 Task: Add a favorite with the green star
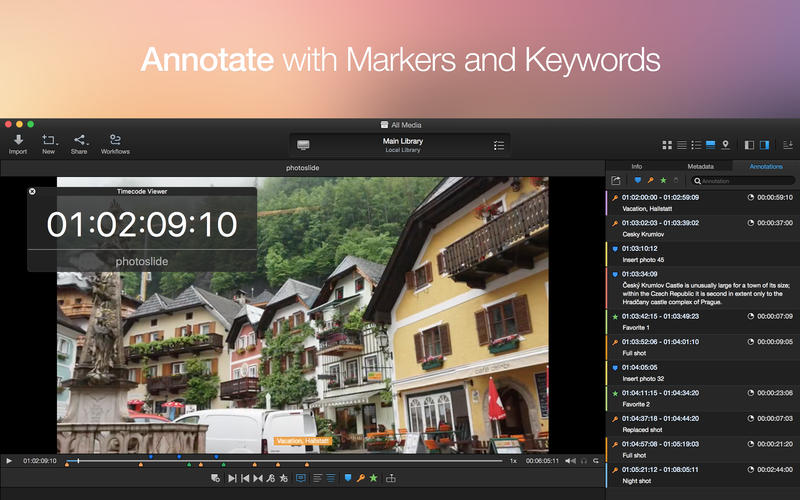(x=373, y=478)
